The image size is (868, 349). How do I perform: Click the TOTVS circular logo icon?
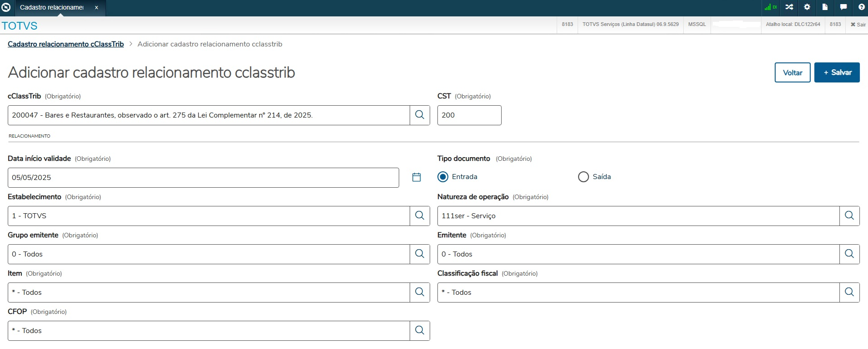(6, 7)
